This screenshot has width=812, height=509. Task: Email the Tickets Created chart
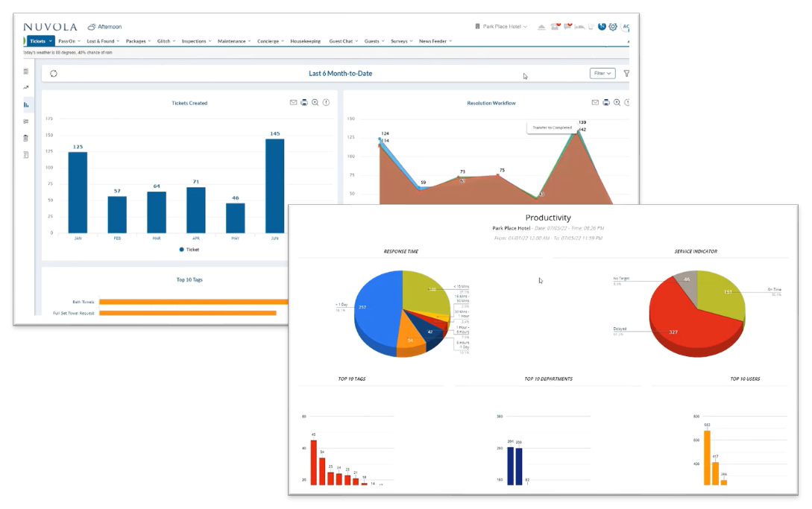tap(293, 103)
